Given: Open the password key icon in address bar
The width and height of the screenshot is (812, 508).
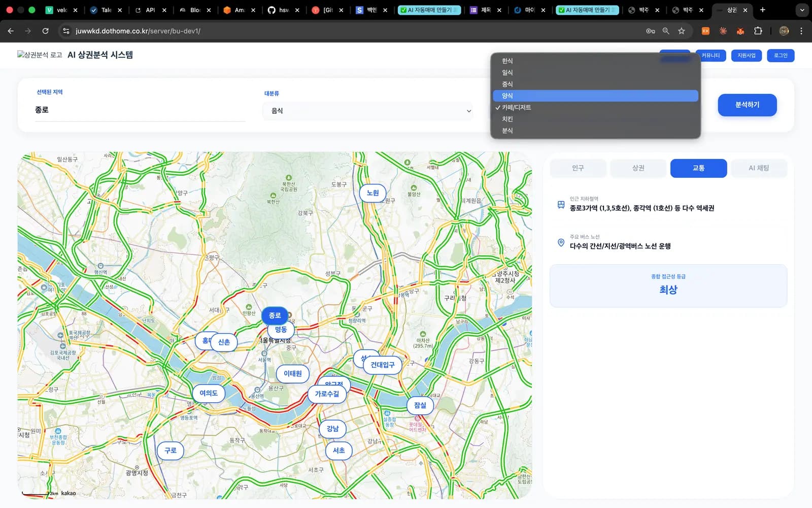Looking at the screenshot, I should 650,31.
